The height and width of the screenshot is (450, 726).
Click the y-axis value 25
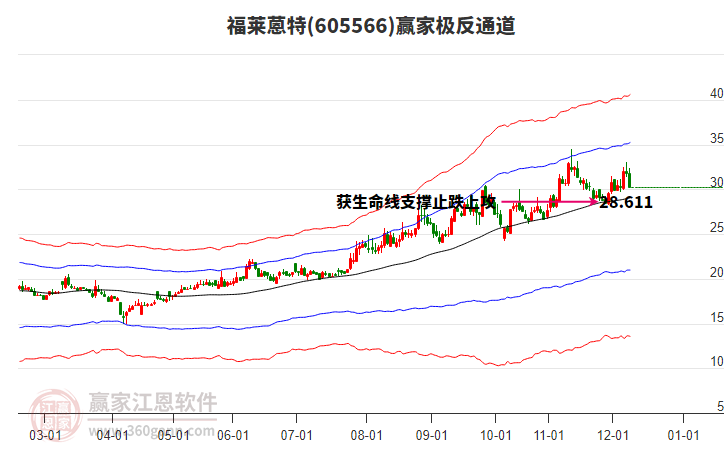[717, 227]
